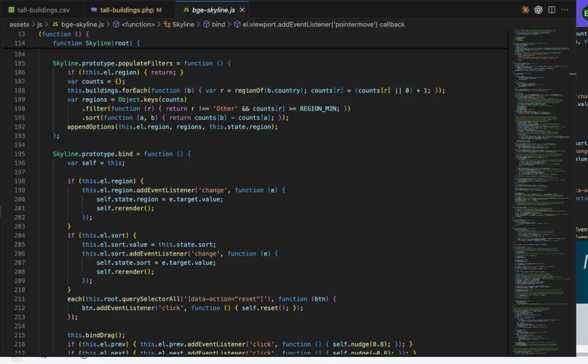Open the Claude Code icon in editor toolbar

tap(525, 10)
